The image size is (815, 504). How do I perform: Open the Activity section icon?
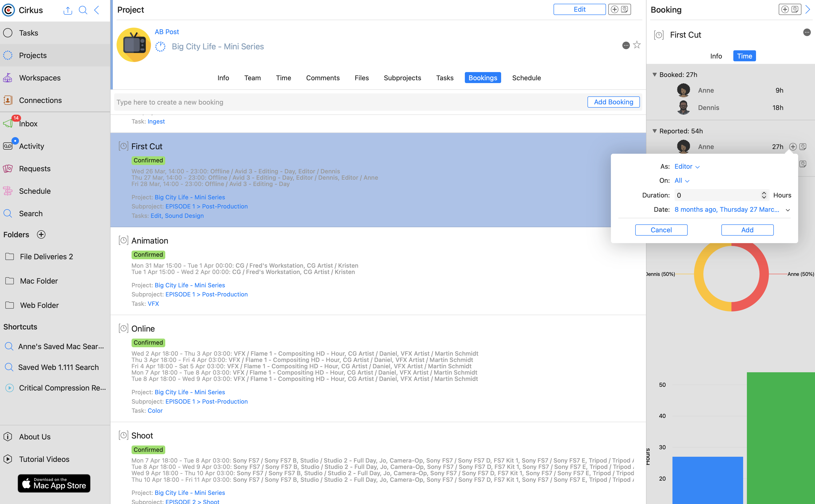coord(8,146)
